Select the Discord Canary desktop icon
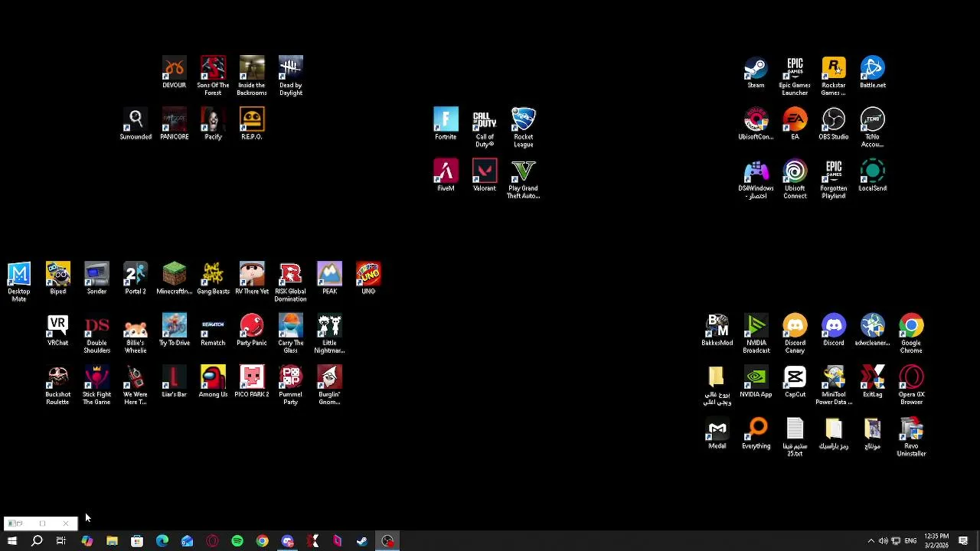 pyautogui.click(x=795, y=334)
